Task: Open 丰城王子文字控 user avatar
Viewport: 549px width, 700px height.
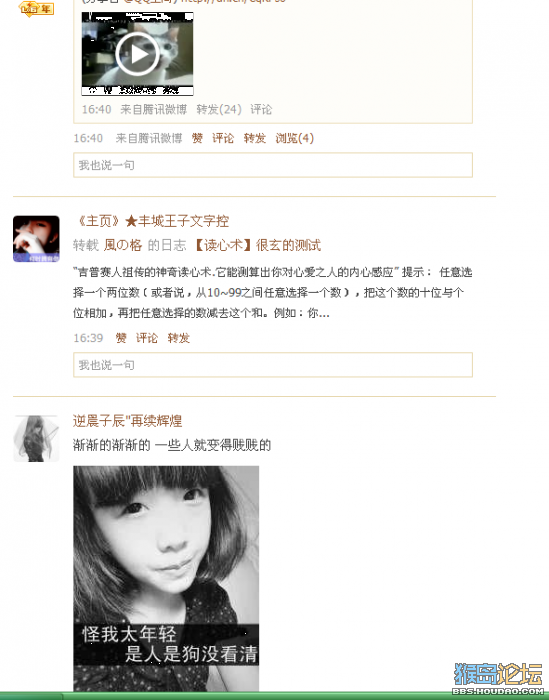Action: click(x=36, y=239)
